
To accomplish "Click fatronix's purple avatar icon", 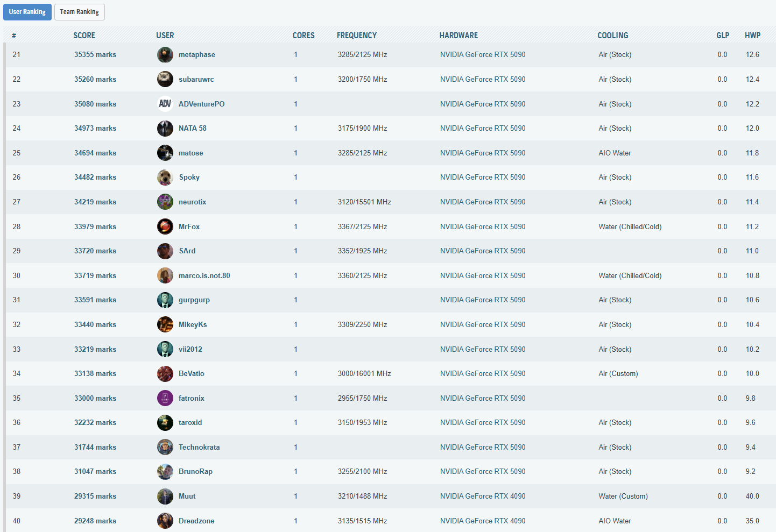I will tap(165, 398).
